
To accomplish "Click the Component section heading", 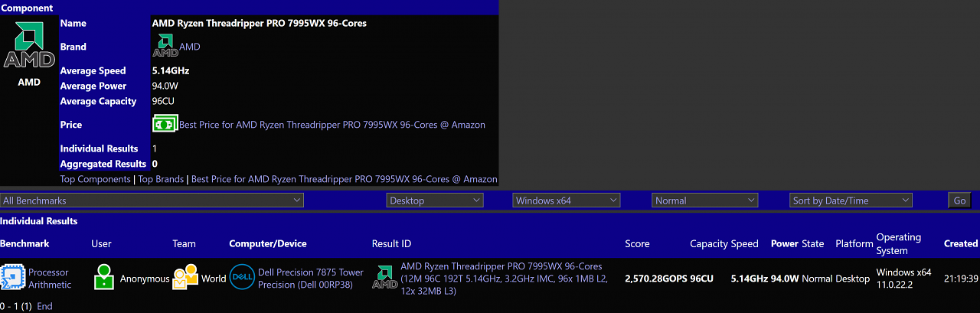I will click(27, 8).
